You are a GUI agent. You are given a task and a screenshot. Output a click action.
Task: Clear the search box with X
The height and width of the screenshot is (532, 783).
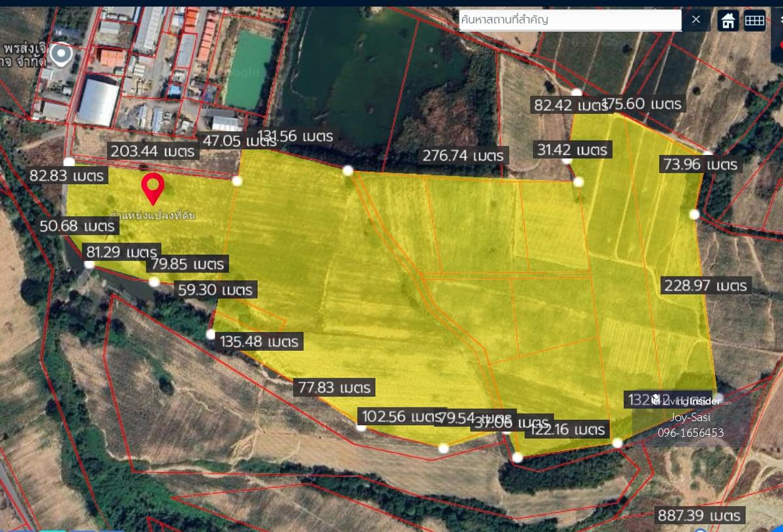[x=696, y=20]
